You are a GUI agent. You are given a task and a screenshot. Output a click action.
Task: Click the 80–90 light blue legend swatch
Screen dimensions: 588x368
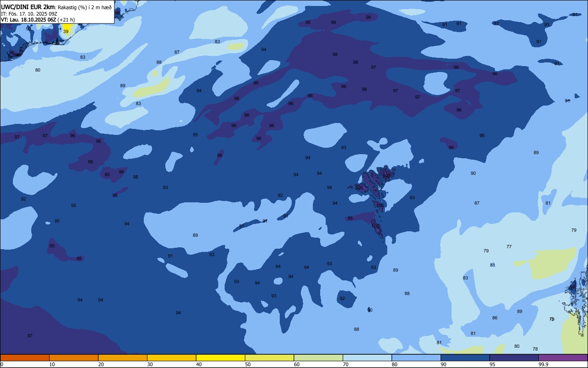tap(416, 357)
